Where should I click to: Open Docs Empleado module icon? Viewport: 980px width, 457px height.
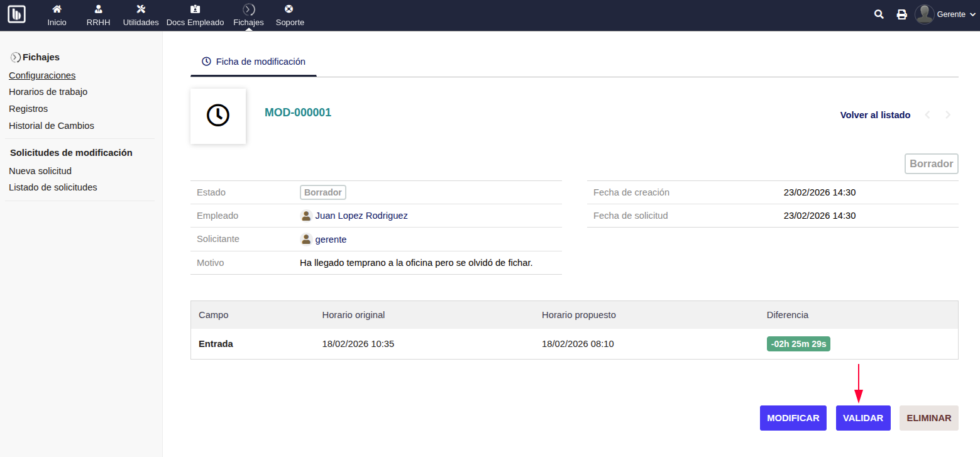pyautogui.click(x=195, y=9)
